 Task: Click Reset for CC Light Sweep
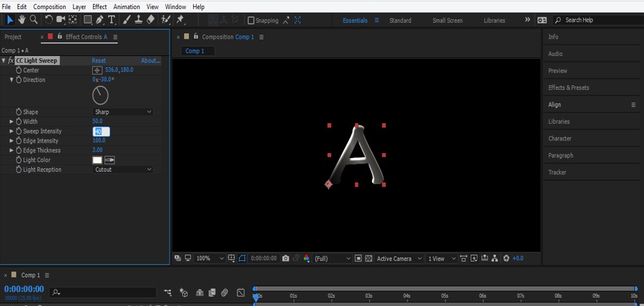click(x=98, y=61)
